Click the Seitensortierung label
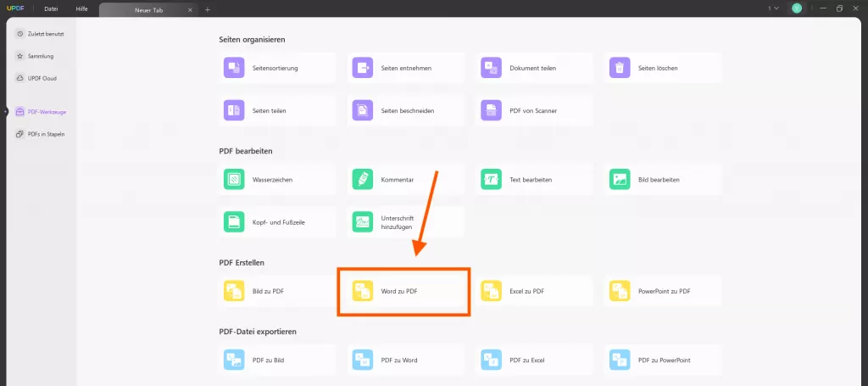The image size is (868, 386). (275, 68)
